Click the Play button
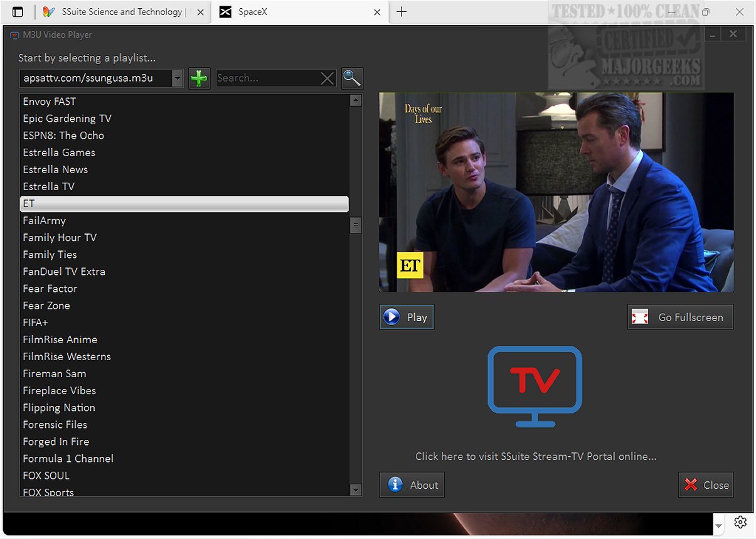Viewport: 756px width, 539px height. (x=407, y=317)
